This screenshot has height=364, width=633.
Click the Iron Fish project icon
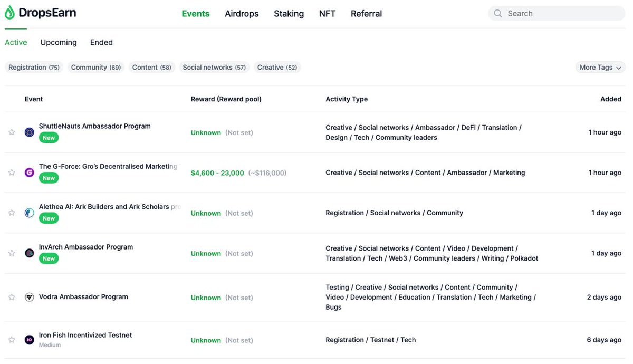pos(30,340)
